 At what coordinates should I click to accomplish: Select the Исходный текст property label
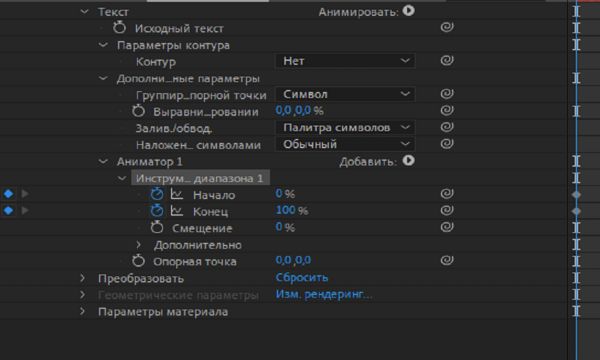click(179, 29)
